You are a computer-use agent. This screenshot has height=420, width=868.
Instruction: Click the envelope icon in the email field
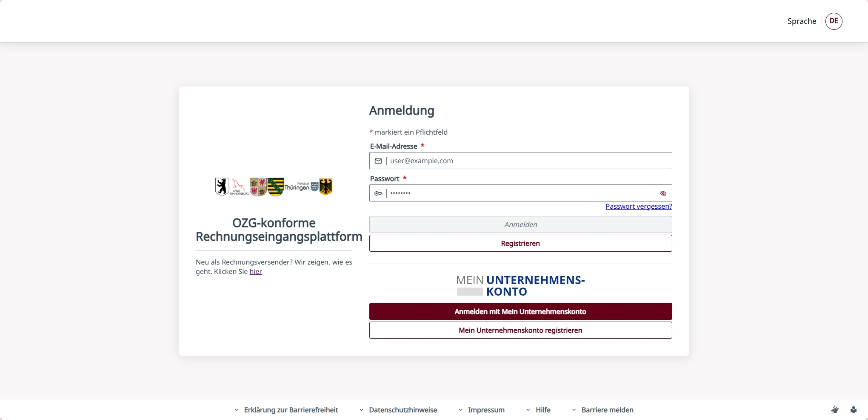(x=378, y=161)
